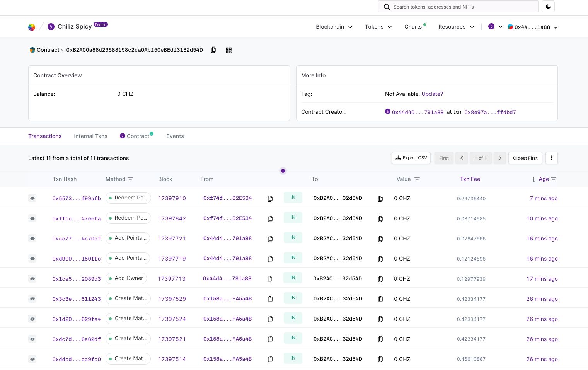Image resolution: width=588 pixels, height=370 pixels.
Task: Open the network selector dropdown
Action: [x=495, y=27]
